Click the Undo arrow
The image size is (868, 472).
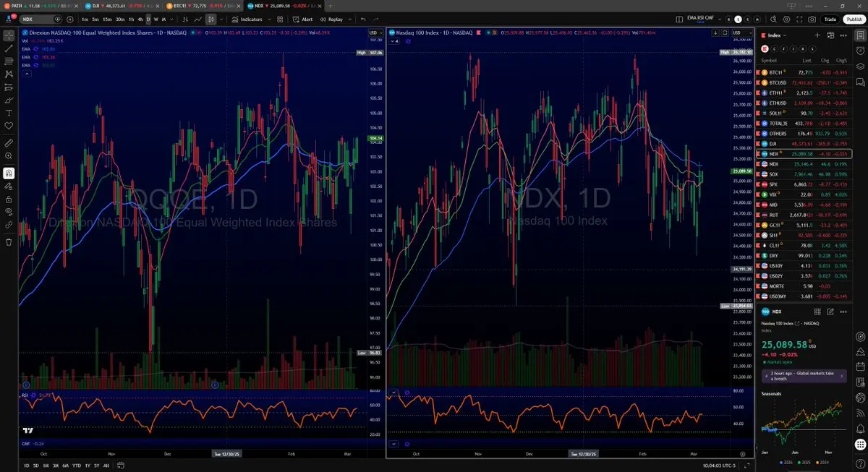pos(363,20)
